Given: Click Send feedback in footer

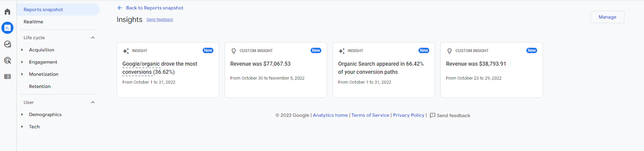Looking at the screenshot, I should (x=454, y=115).
